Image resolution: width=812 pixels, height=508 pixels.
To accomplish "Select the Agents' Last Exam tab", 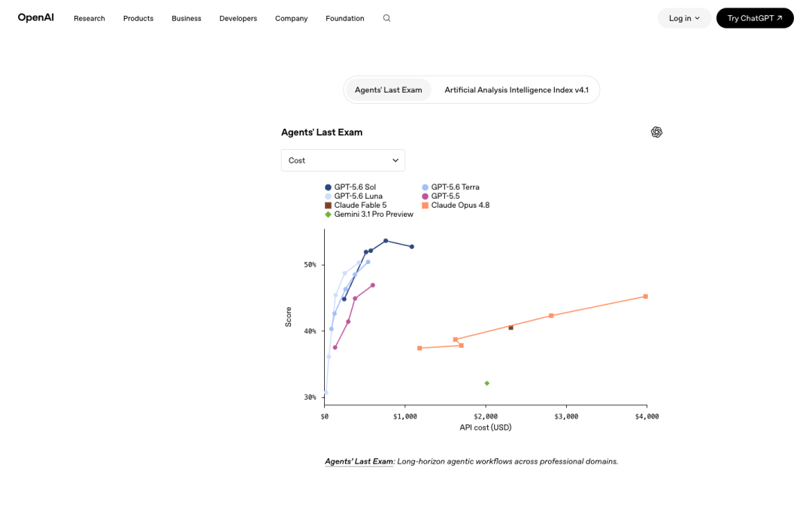I will point(389,90).
